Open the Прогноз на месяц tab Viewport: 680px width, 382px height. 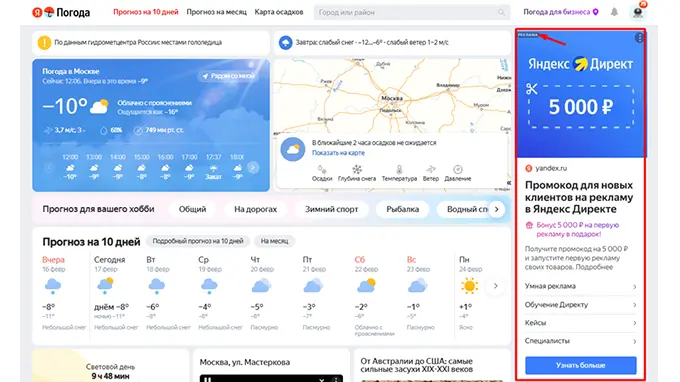216,12
